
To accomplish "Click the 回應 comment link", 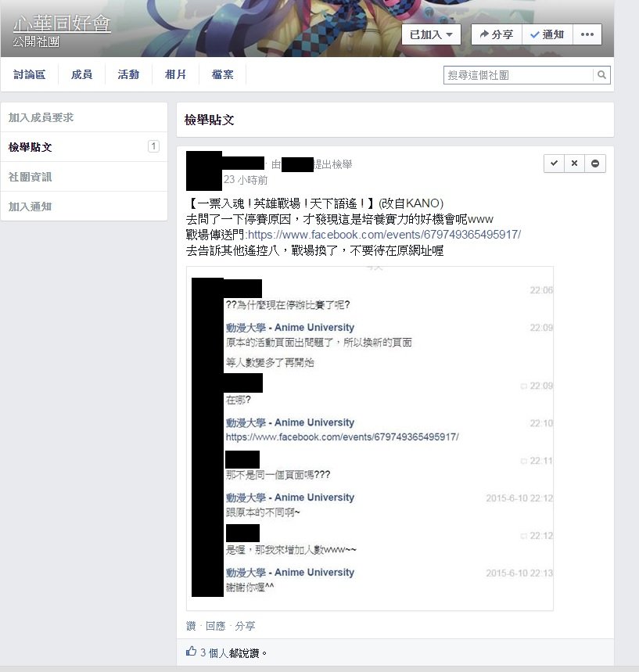I will point(216,626).
